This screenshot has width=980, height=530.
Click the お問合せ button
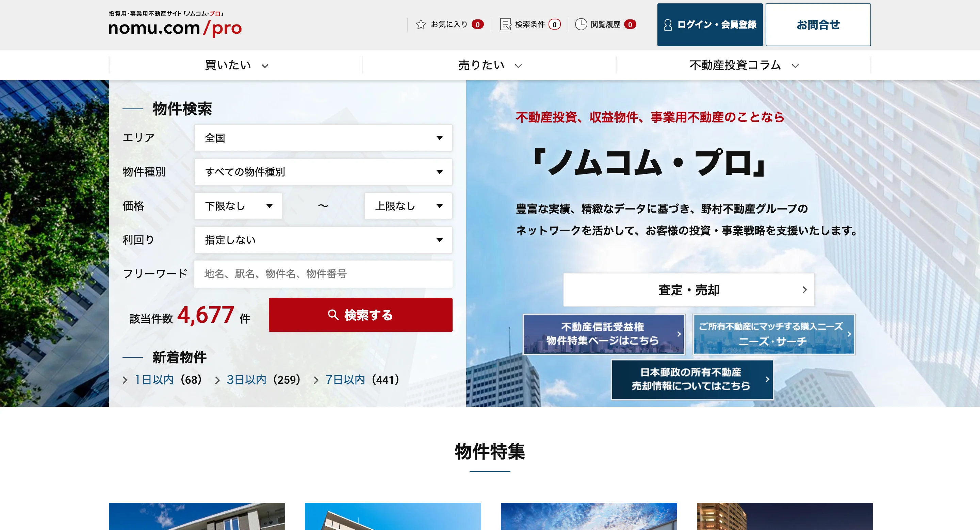click(x=818, y=25)
